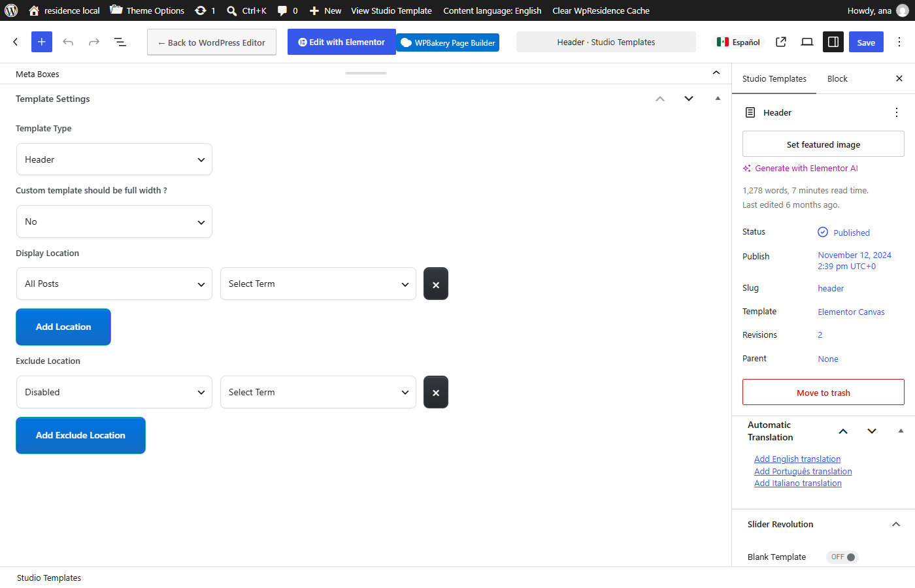
Task: Open the WordPress logo menu
Action: [11, 10]
